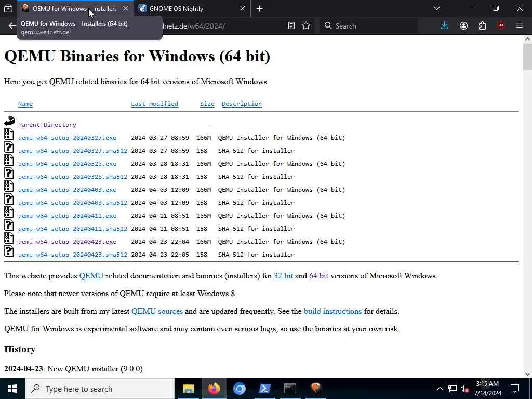This screenshot has width=532, height=399.
Task: Click the vertical scrollbar thumb
Action: (x=527, y=57)
